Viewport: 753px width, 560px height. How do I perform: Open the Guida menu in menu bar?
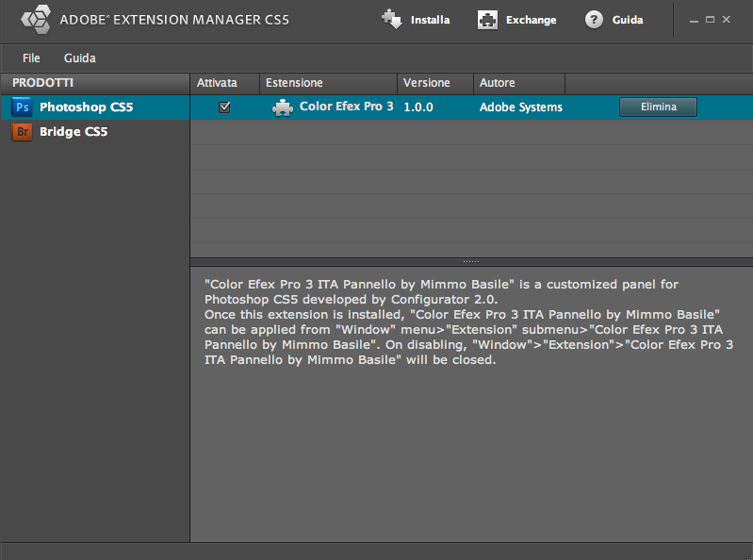pyautogui.click(x=80, y=58)
